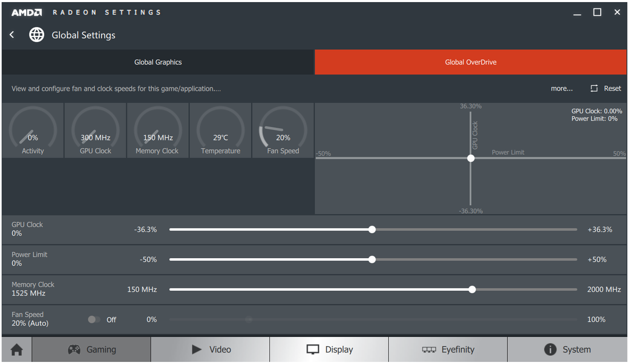This screenshot has width=629, height=364.
Task: Click the AMD logo in the title bar
Action: 26,12
